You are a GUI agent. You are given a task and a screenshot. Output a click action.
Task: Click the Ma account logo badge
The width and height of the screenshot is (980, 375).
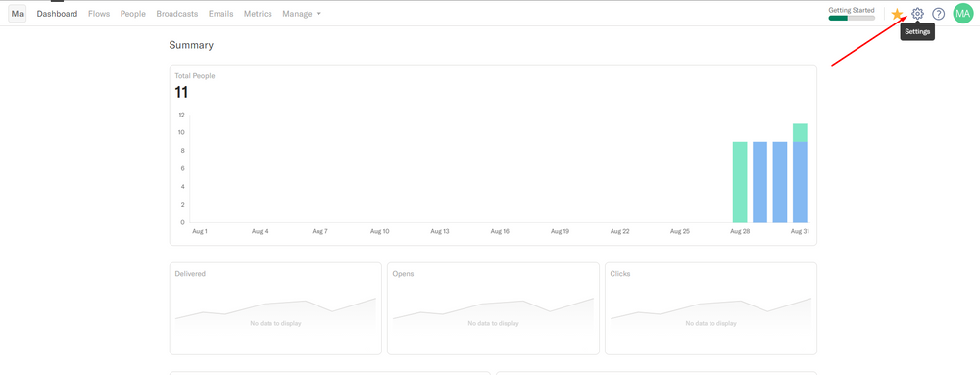pos(18,14)
